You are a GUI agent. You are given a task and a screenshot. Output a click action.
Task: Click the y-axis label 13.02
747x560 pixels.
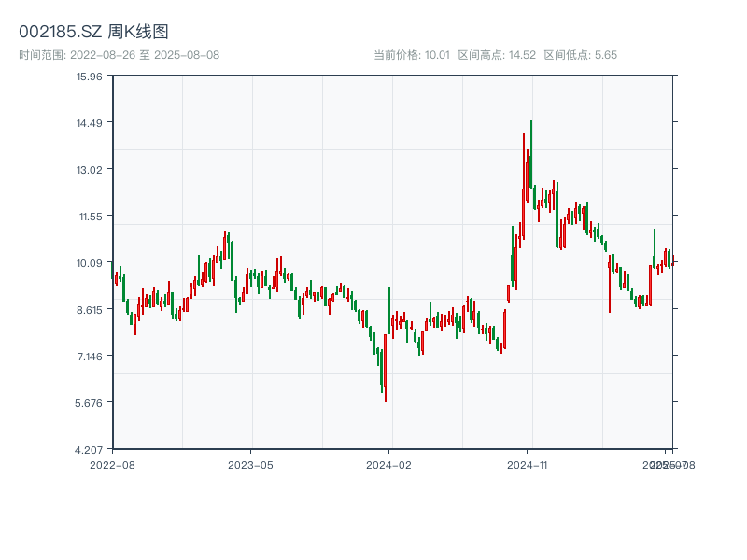click(x=89, y=170)
